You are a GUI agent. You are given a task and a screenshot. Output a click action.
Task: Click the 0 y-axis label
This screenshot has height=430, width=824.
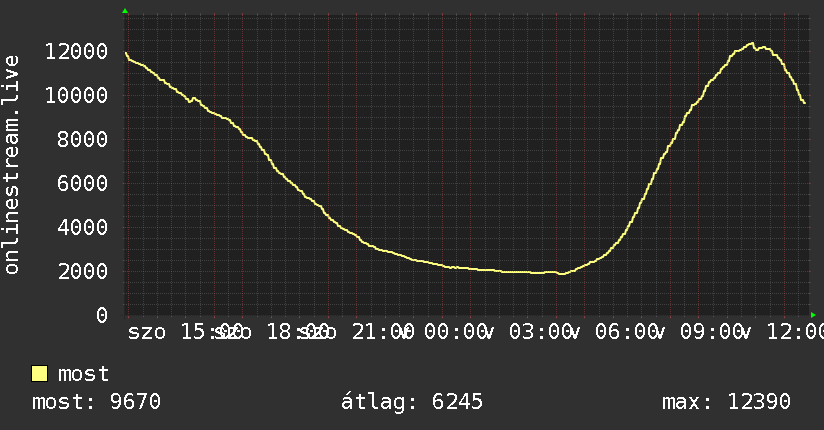[102, 315]
